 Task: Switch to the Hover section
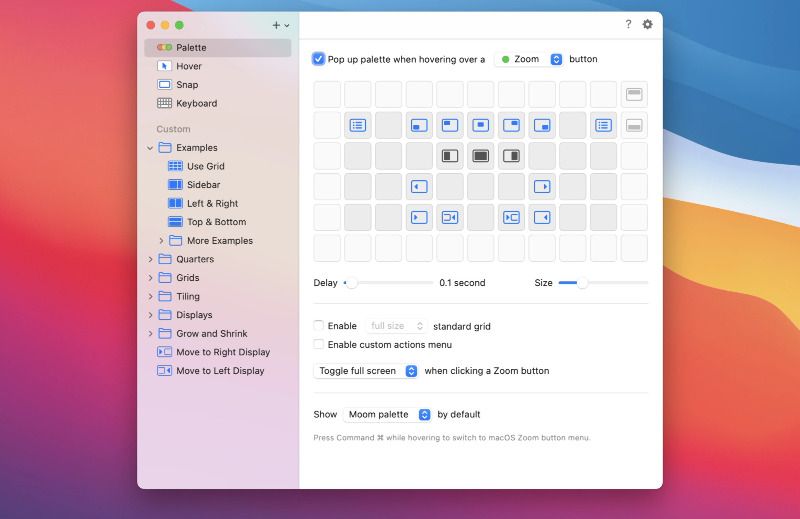(x=188, y=66)
